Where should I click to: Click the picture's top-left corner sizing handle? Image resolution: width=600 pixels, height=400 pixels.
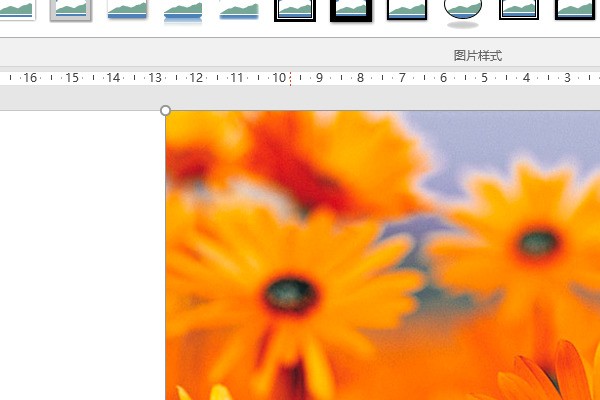point(165,111)
